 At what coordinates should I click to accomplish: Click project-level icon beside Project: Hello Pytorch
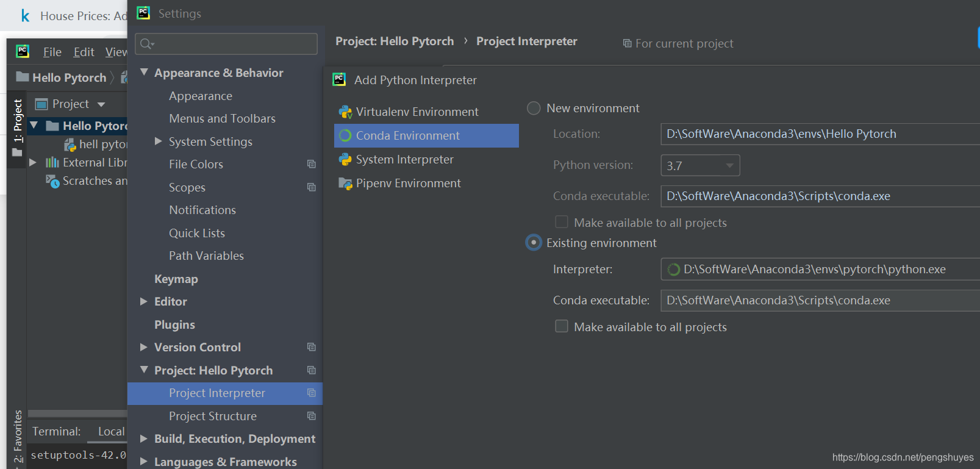[x=312, y=370]
